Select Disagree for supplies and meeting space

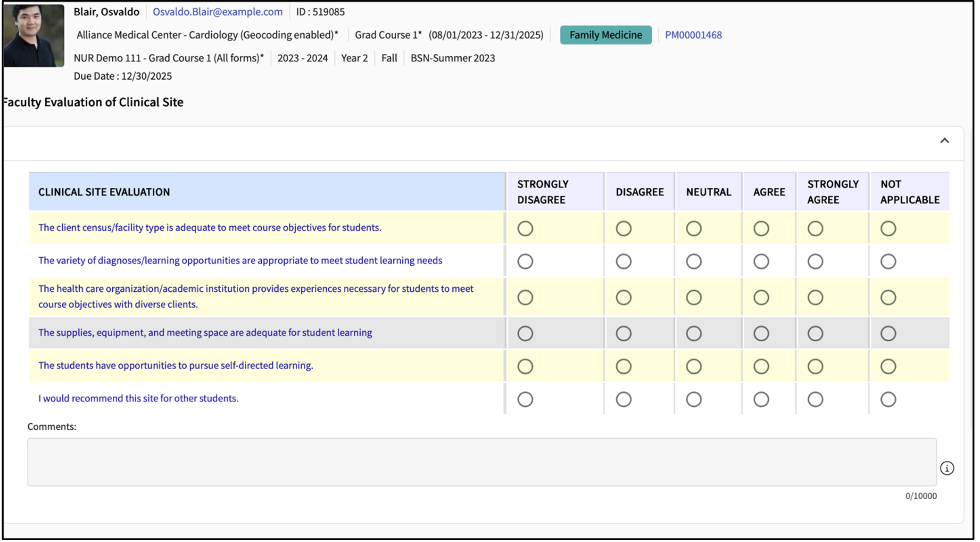point(623,334)
